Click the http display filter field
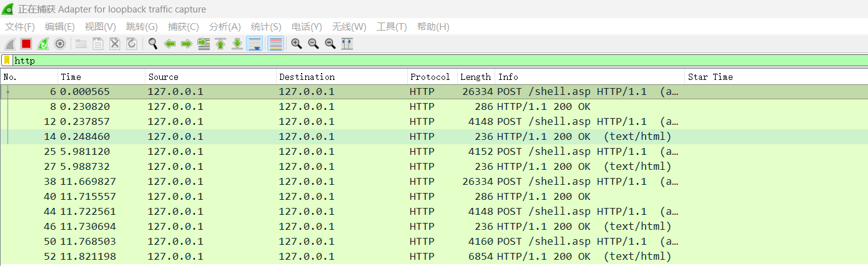This screenshot has height=266, width=868. (x=375, y=61)
